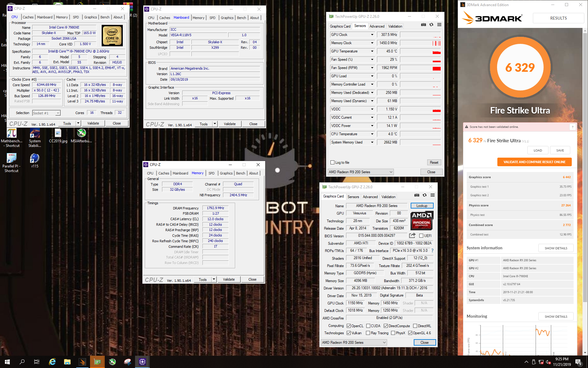Open GPU selector dropdown in GPU-Z Graphics Card window

coord(354,343)
